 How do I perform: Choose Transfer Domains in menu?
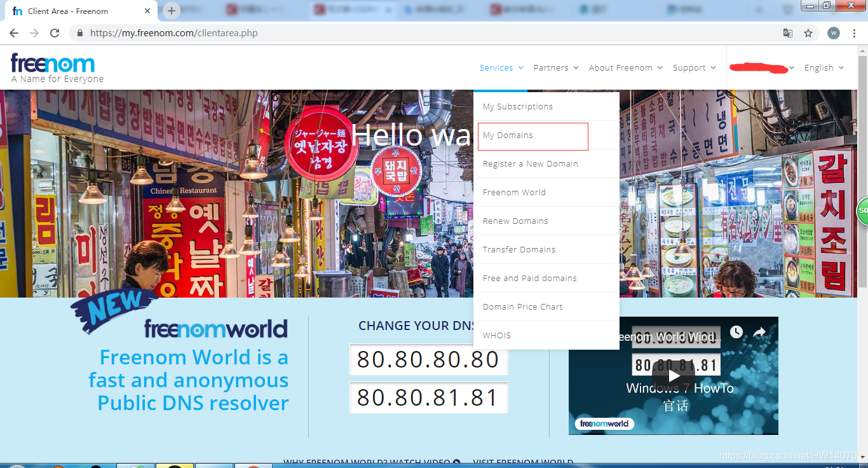click(546, 249)
